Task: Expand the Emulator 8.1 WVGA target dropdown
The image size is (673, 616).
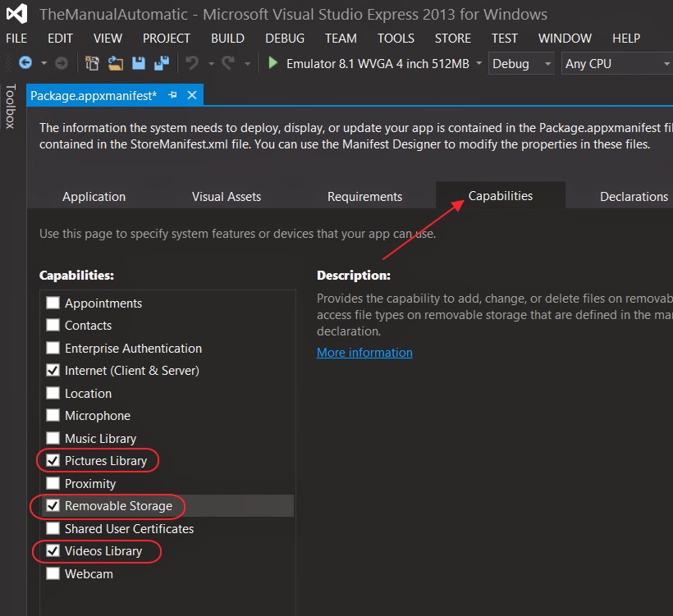Action: 479,63
